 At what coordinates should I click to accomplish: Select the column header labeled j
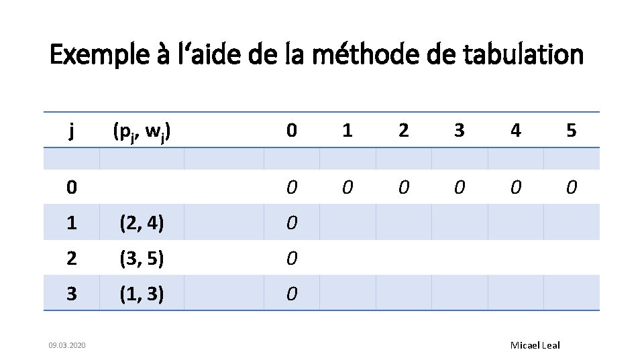click(x=72, y=131)
